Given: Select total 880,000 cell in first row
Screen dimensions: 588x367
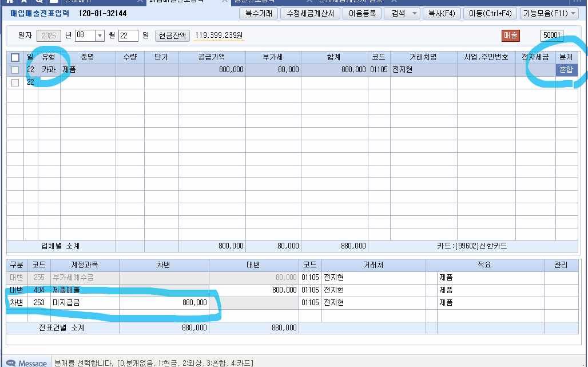Looking at the screenshot, I should tap(334, 70).
